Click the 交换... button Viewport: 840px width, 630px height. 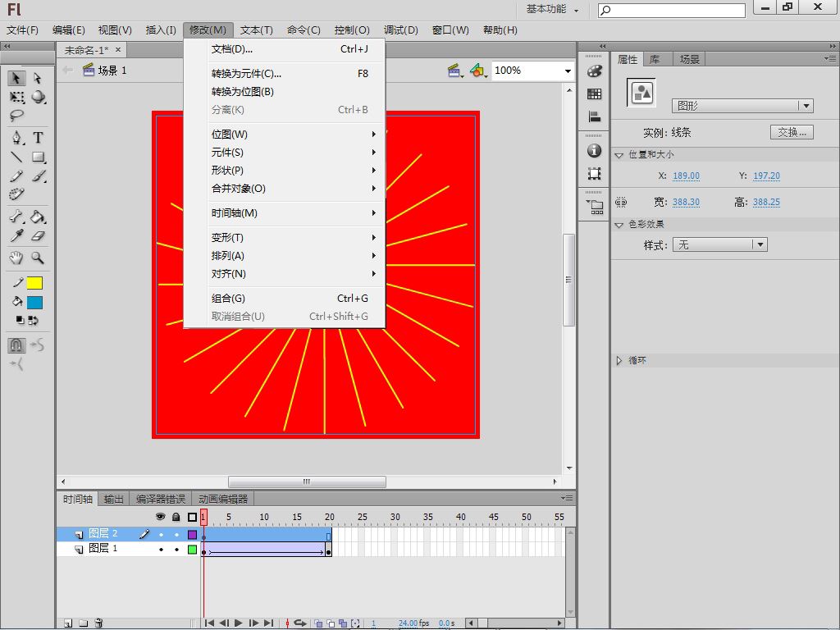[x=792, y=132]
